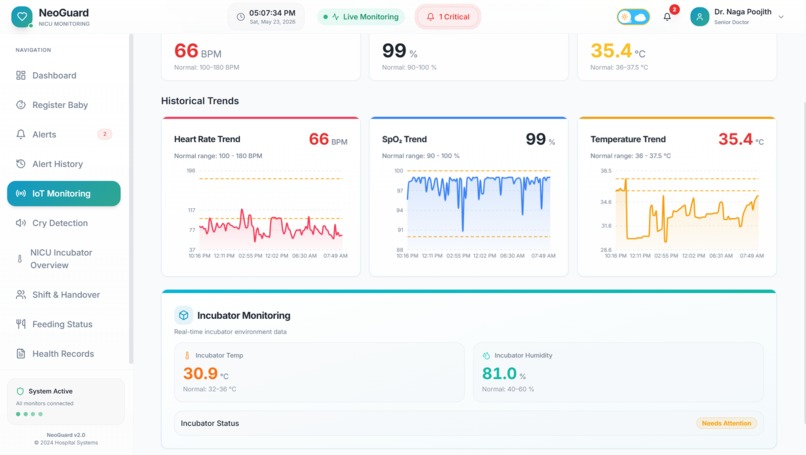The image size is (806, 455).
Task: Click the Incubator Monitoring cube icon
Action: click(x=184, y=315)
